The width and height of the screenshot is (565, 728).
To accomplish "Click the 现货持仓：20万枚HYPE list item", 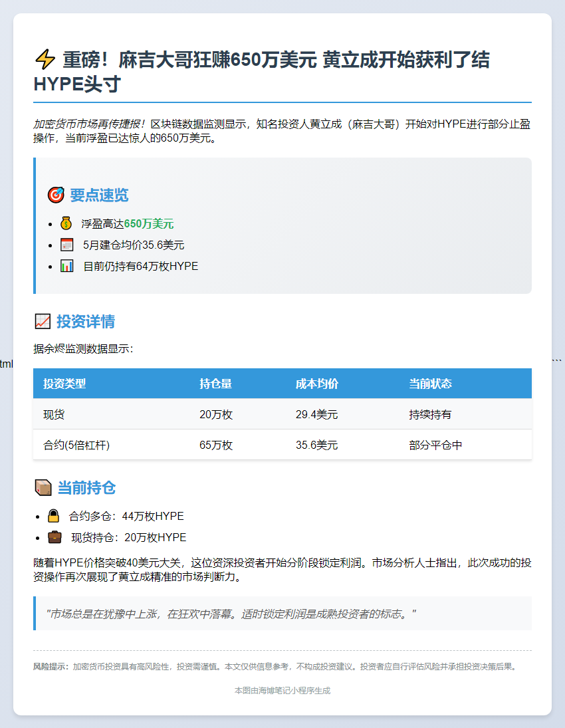I will click(x=128, y=537).
